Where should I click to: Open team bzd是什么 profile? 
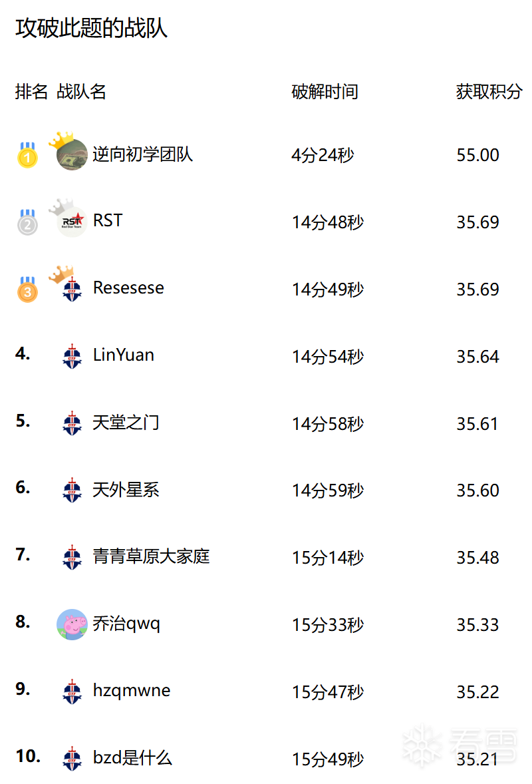pyautogui.click(x=132, y=757)
